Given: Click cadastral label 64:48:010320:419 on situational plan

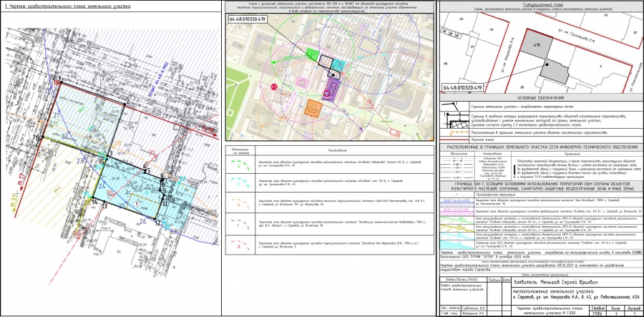Looking at the screenshot, I should pos(462,87).
